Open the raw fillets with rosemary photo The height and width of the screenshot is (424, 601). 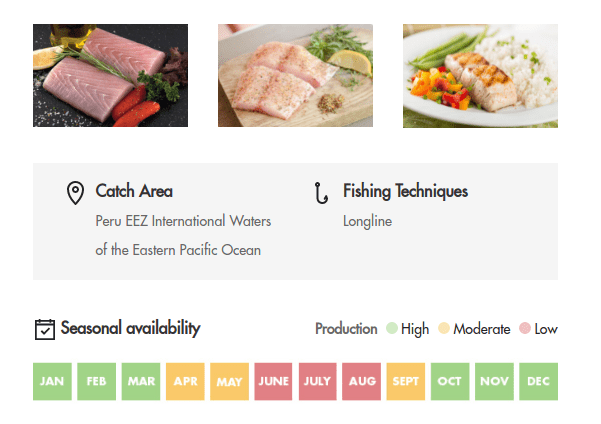(x=110, y=76)
